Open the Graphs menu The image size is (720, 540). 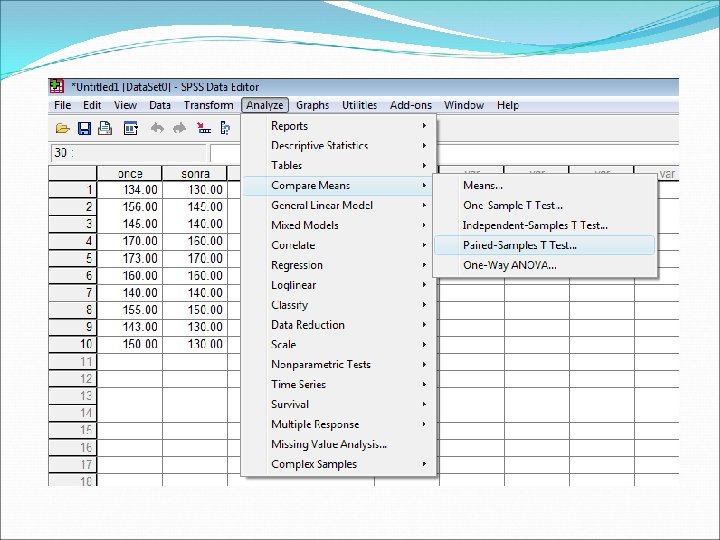(313, 105)
